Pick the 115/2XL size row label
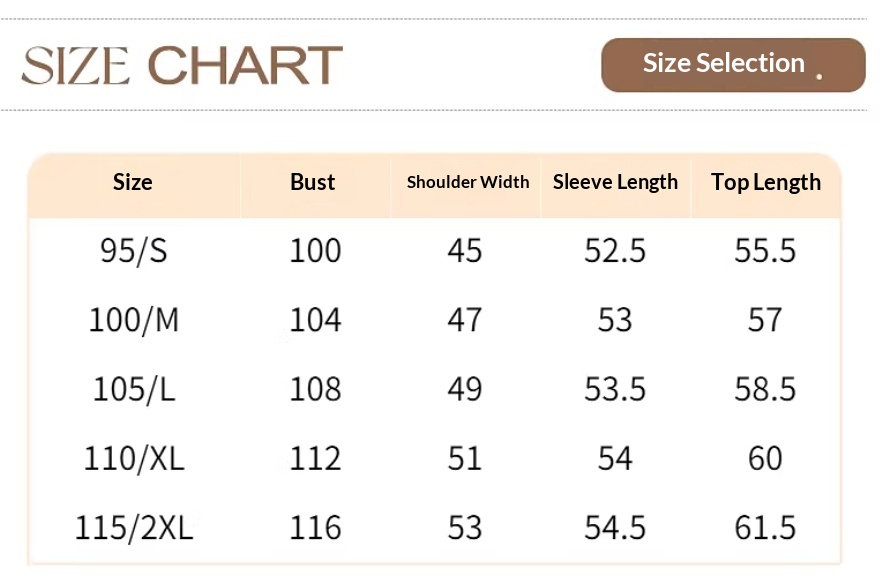 tap(134, 527)
